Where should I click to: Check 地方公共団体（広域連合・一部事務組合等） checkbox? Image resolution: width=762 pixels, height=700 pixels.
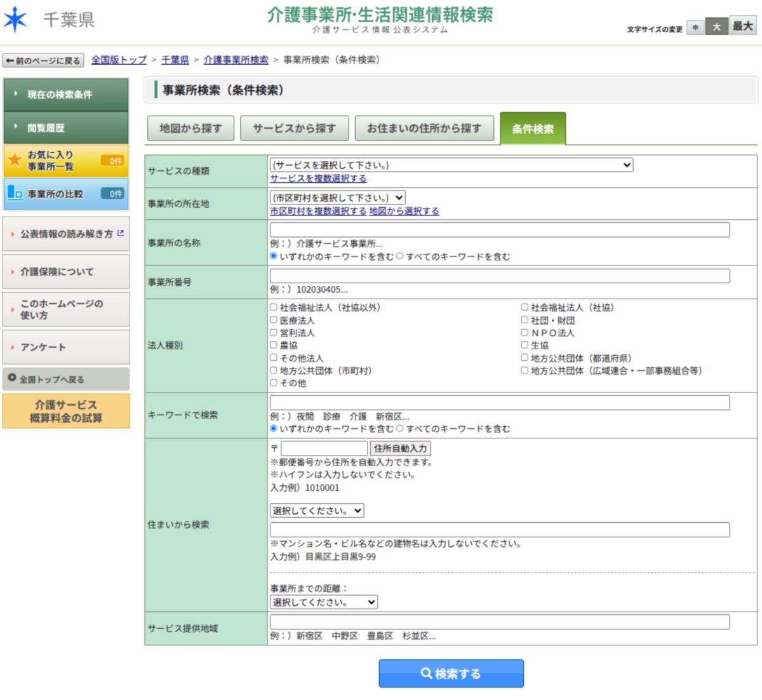[x=525, y=370]
